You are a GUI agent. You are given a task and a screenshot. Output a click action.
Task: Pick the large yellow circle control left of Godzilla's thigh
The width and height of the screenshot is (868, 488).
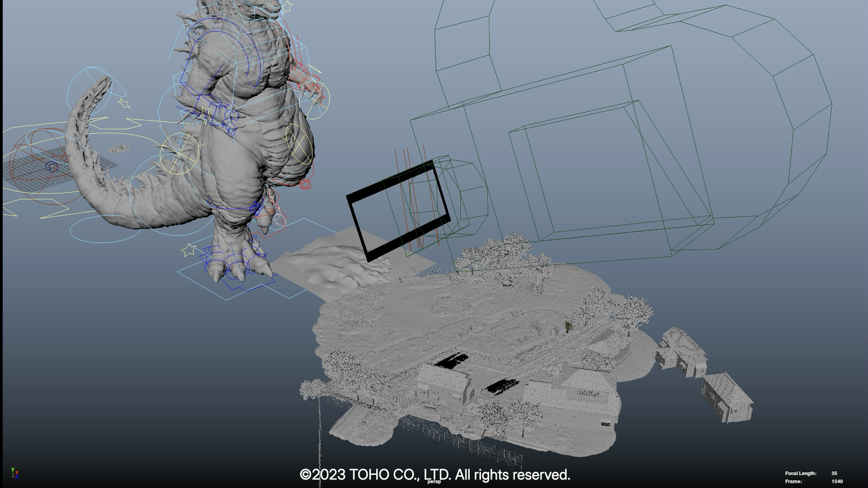pyautogui.click(x=179, y=154)
